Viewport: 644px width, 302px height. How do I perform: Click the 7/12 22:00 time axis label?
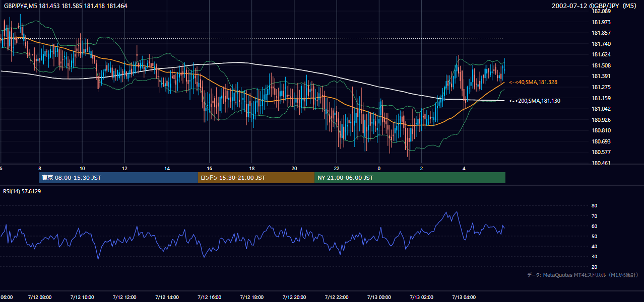[337, 297]
